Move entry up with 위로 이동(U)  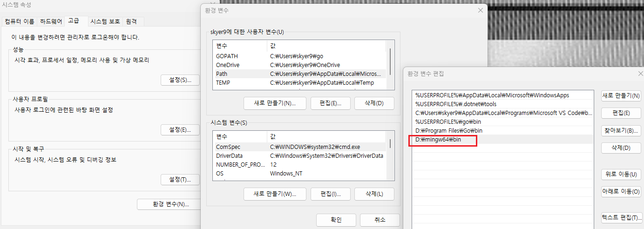tap(621, 174)
